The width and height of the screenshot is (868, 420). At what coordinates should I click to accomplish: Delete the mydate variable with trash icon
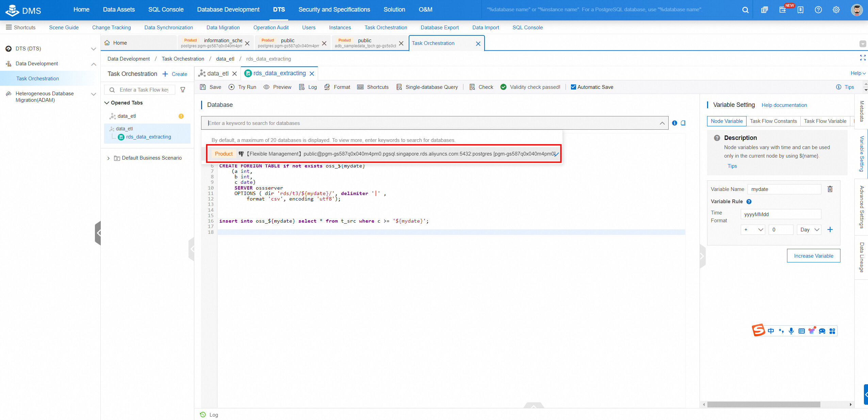[x=830, y=189]
